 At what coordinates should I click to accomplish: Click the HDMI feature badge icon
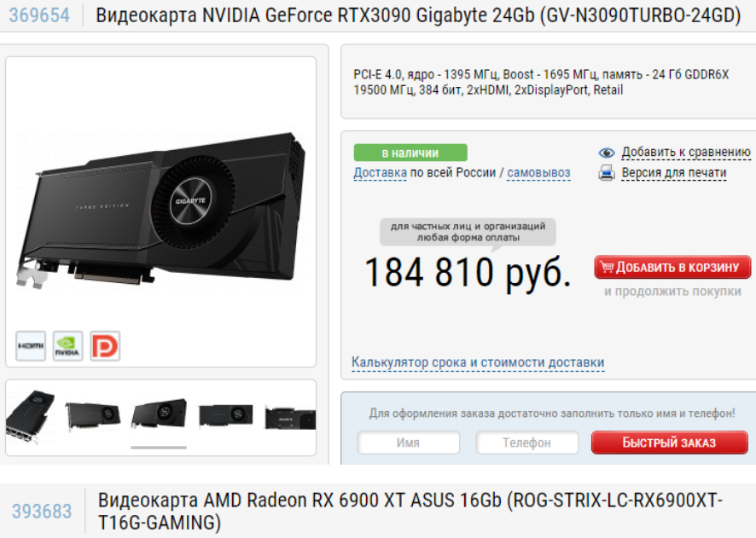(x=31, y=346)
